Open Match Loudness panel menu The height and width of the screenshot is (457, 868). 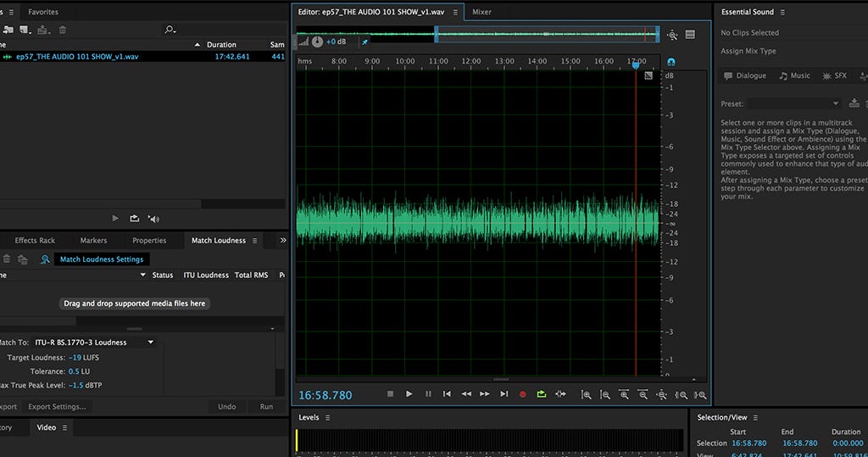tap(254, 241)
